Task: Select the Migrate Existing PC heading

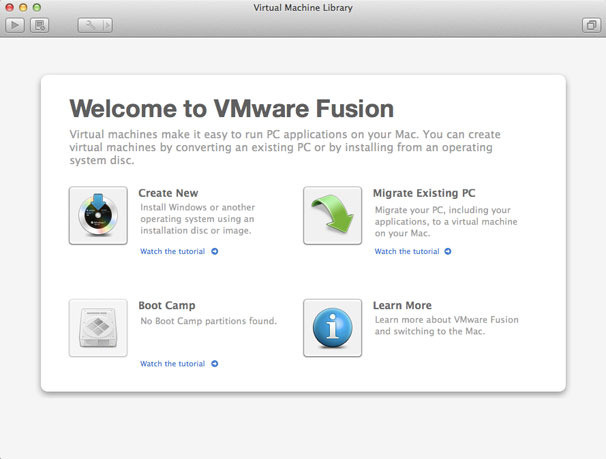Action: coord(423,193)
